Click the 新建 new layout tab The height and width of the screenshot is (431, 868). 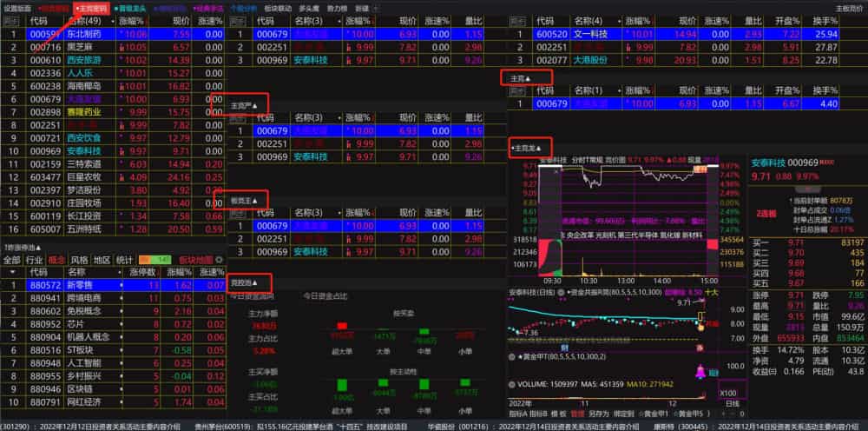tap(362, 9)
